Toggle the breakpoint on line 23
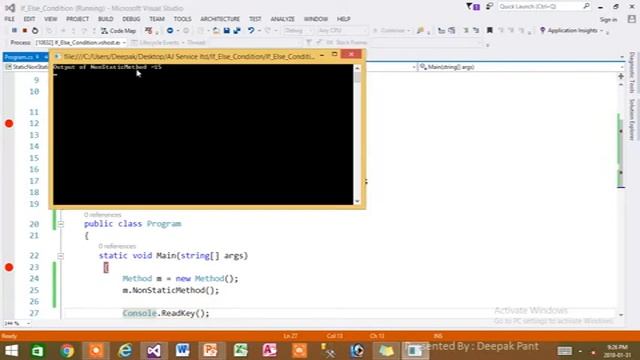 click(x=9, y=267)
